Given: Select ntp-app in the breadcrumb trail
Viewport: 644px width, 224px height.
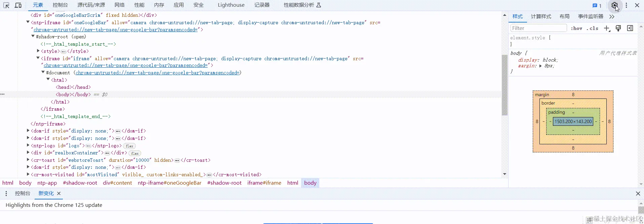Looking at the screenshot, I should coord(47,183).
